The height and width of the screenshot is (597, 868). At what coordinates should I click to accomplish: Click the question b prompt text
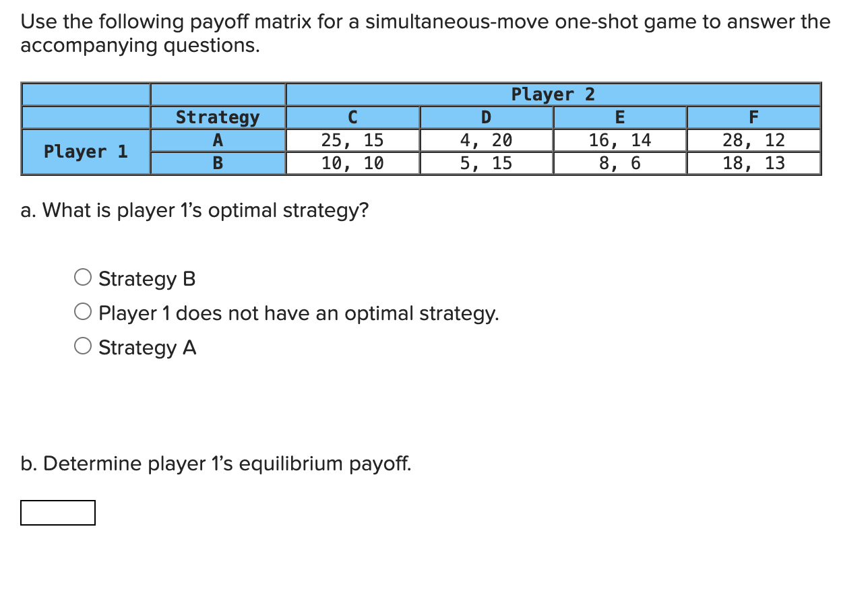point(216,464)
